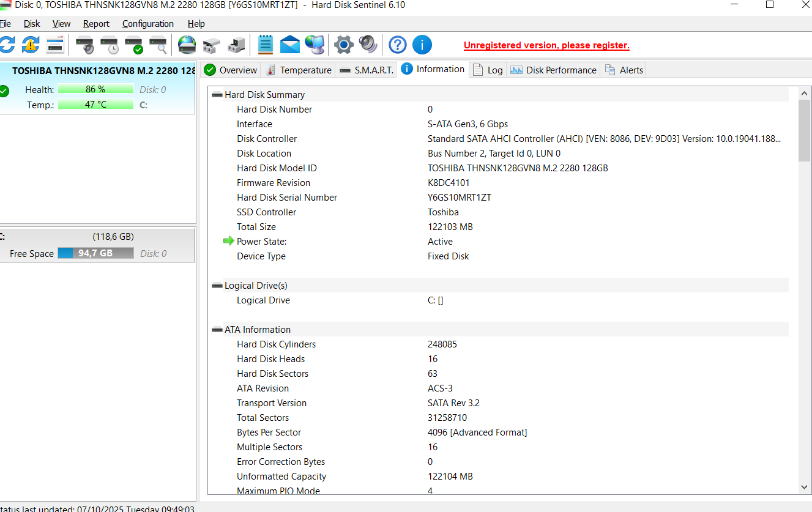
Task: Click the Unregistered version register link
Action: (x=546, y=45)
